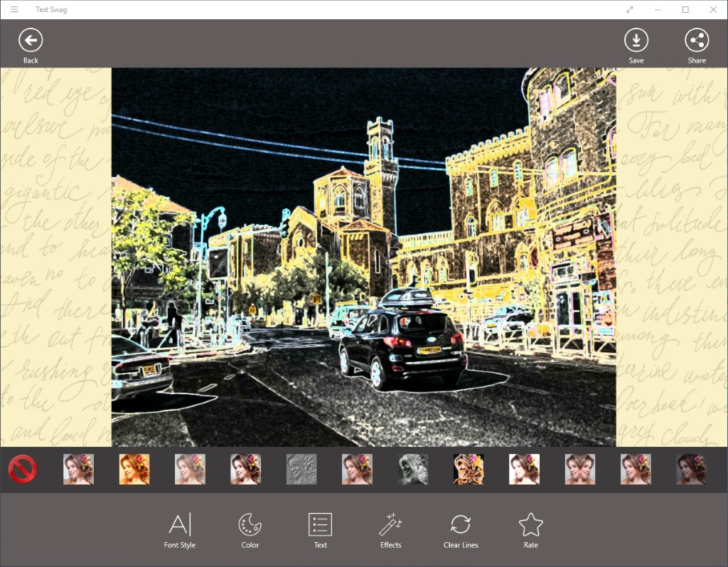
Task: Remove effect using red no-filter icon
Action: [x=23, y=470]
